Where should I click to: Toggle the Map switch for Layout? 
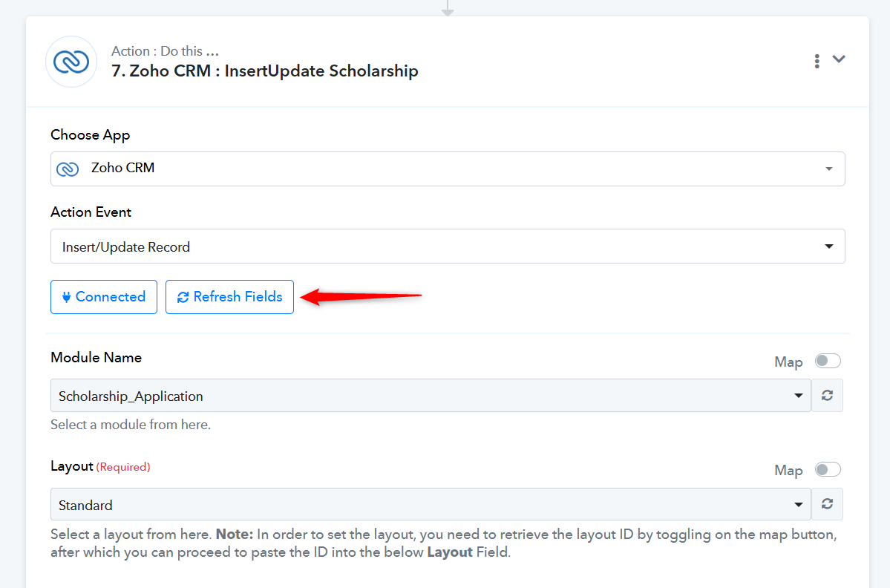[828, 469]
